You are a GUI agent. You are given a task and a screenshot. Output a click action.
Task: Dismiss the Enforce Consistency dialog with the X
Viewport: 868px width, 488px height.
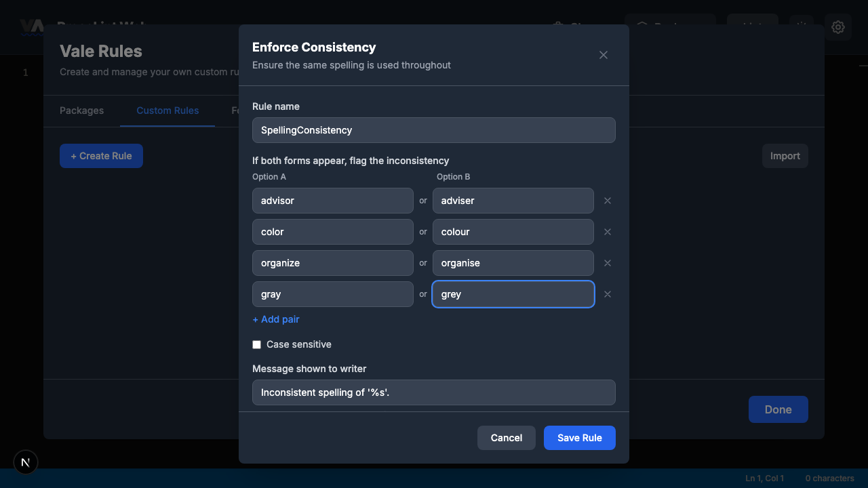603,55
